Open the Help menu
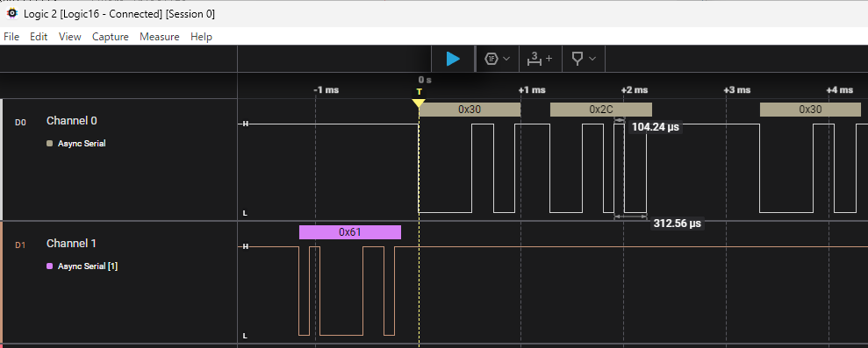Screen dimensions: 868x348 [201, 37]
